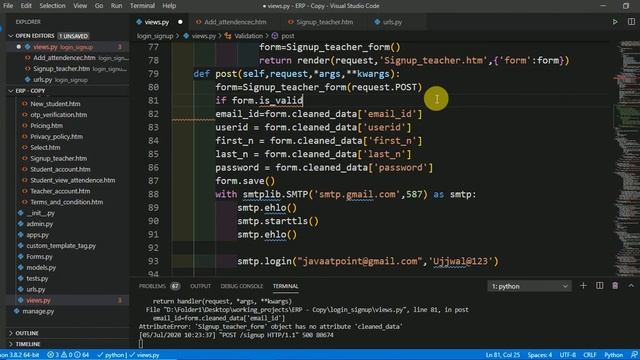
Task: Open Forms.py file
Action: click(x=39, y=257)
